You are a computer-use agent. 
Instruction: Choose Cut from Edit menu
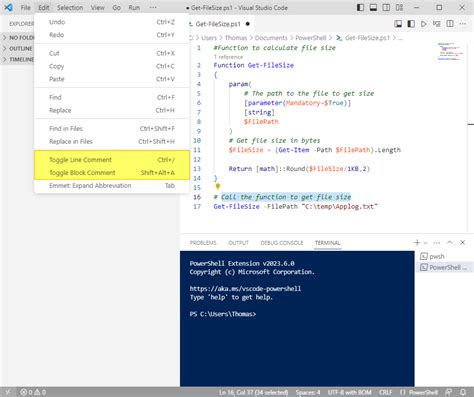point(112,53)
